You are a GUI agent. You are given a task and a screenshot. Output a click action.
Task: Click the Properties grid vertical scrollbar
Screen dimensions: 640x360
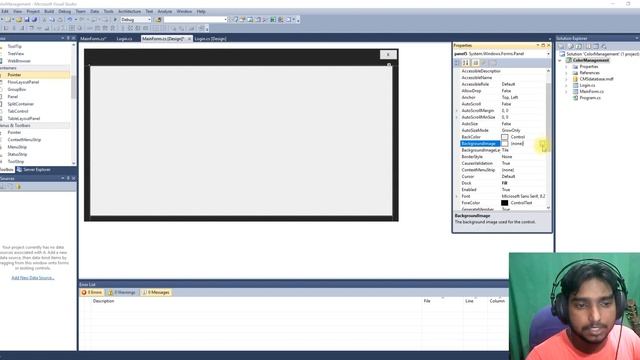548,140
